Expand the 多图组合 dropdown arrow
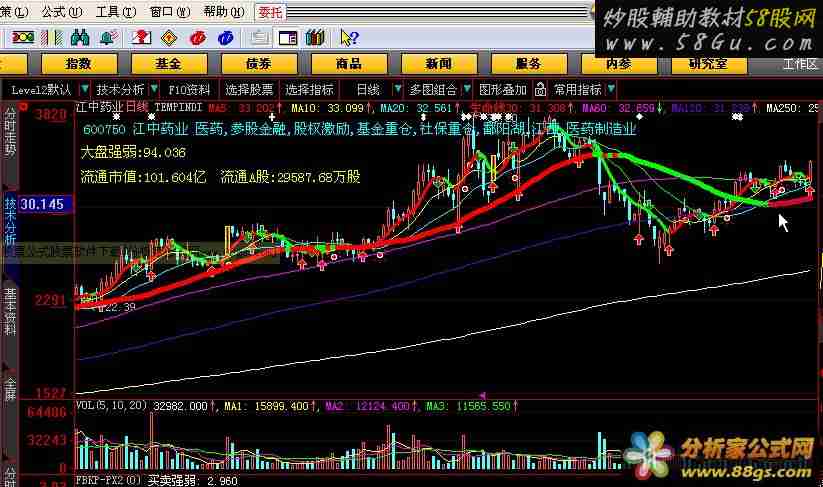 click(x=467, y=90)
